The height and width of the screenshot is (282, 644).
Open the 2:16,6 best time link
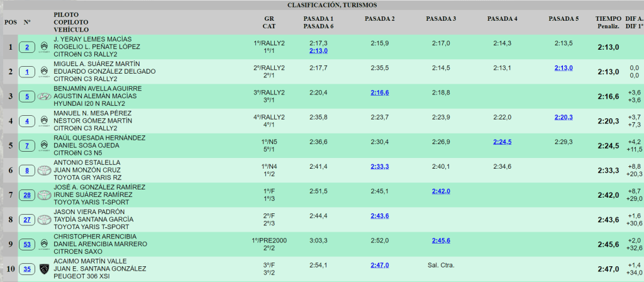(379, 93)
